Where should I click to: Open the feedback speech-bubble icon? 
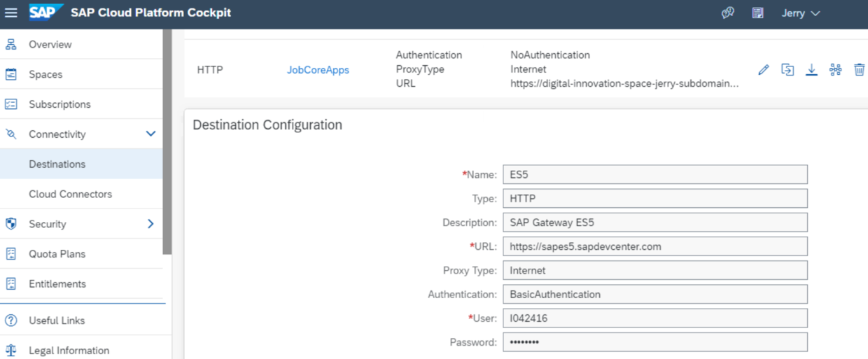pyautogui.click(x=728, y=13)
